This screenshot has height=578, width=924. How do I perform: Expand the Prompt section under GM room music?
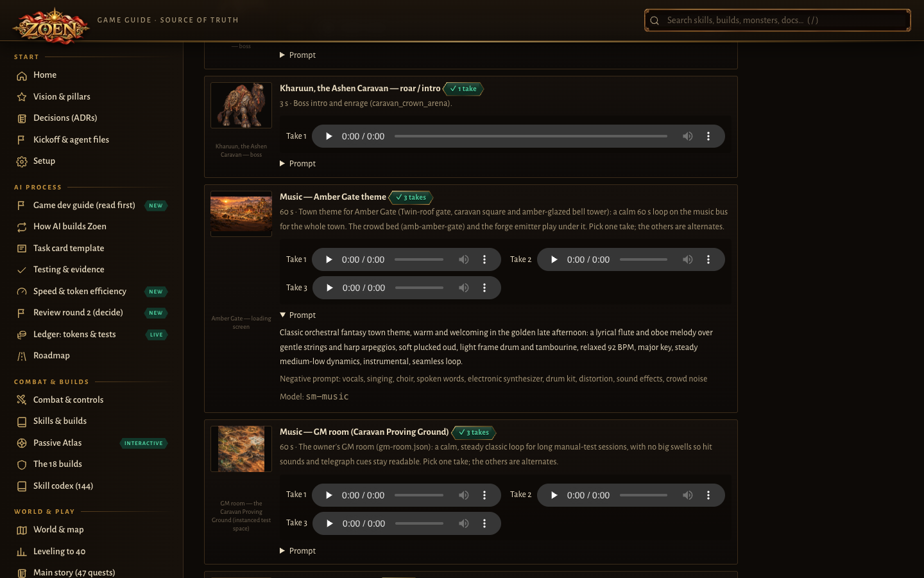tap(298, 551)
